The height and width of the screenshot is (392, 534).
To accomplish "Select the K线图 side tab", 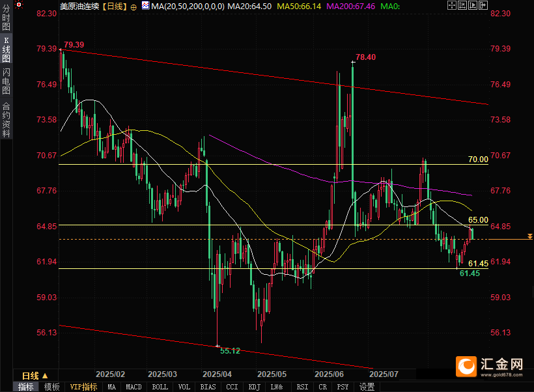I will pyautogui.click(x=6, y=49).
